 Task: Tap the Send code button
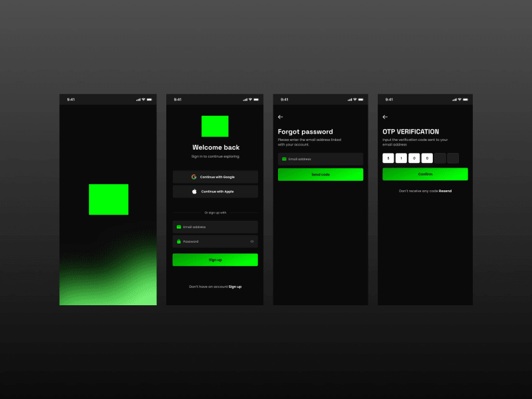(321, 174)
